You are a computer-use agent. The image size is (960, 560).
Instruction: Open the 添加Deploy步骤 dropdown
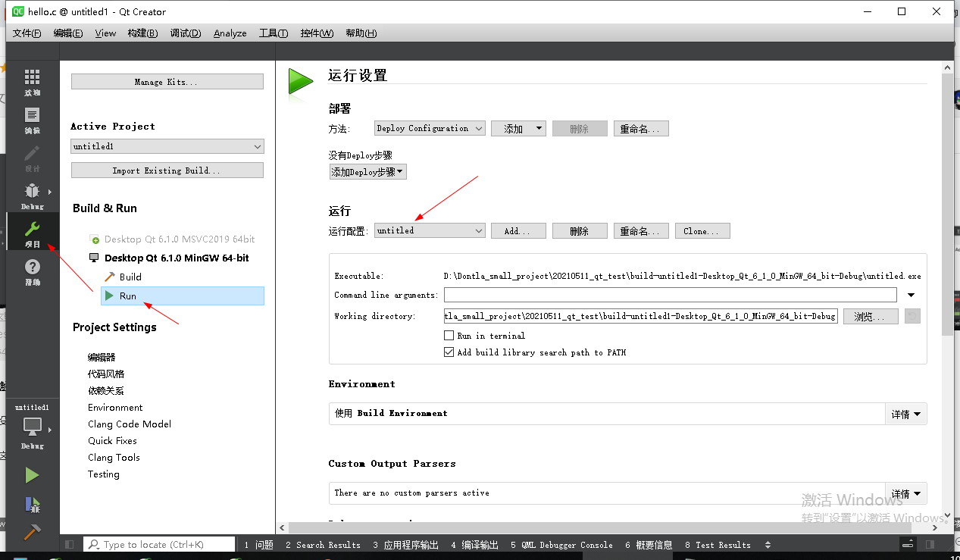[367, 171]
